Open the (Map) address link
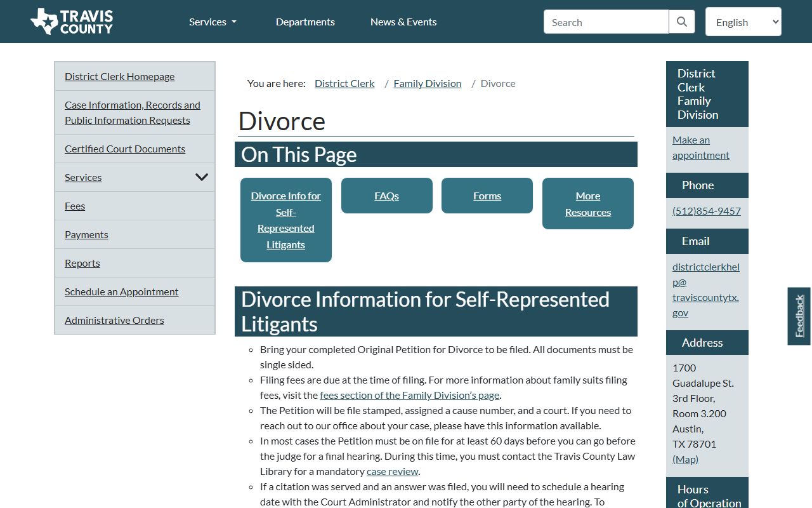Image resolution: width=812 pixels, height=508 pixels. pyautogui.click(x=685, y=459)
